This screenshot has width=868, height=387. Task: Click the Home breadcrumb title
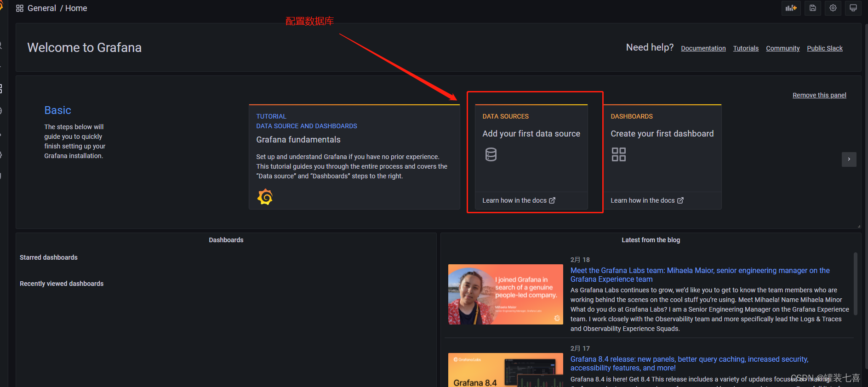(x=76, y=8)
